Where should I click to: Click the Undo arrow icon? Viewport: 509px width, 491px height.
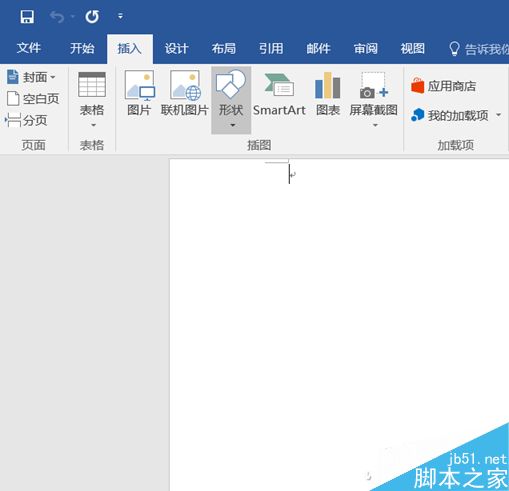tap(57, 17)
